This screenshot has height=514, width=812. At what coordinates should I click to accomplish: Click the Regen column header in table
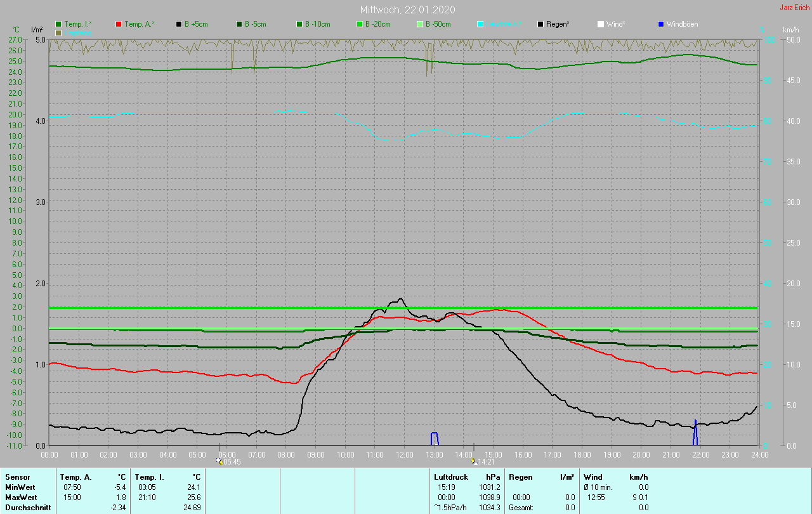point(520,477)
